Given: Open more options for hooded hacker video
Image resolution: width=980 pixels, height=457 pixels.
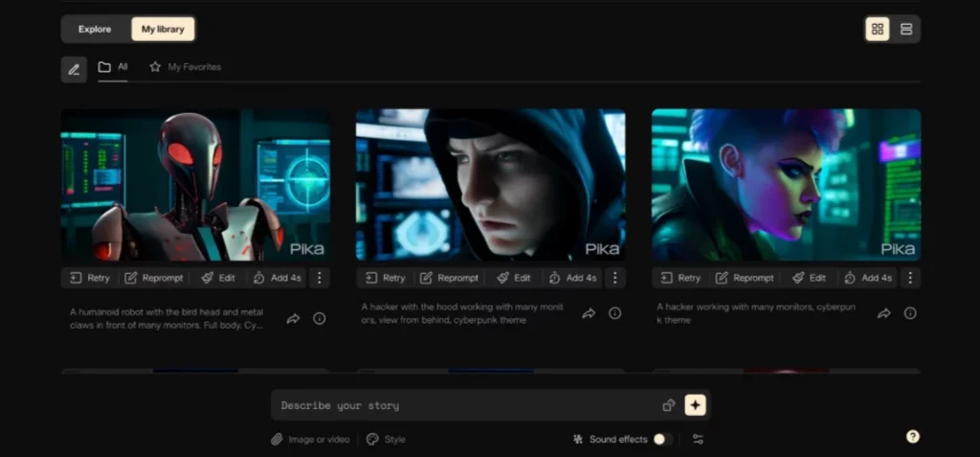Looking at the screenshot, I should pyautogui.click(x=615, y=278).
